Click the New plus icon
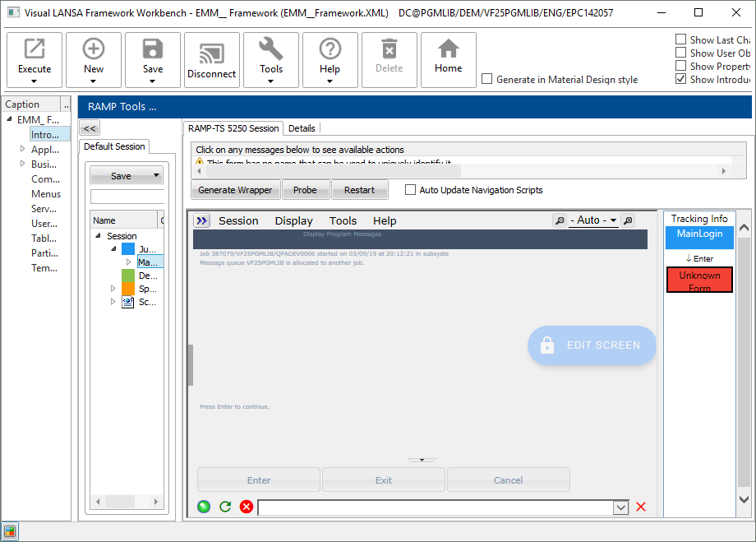The height and width of the screenshot is (542, 756). click(94, 49)
